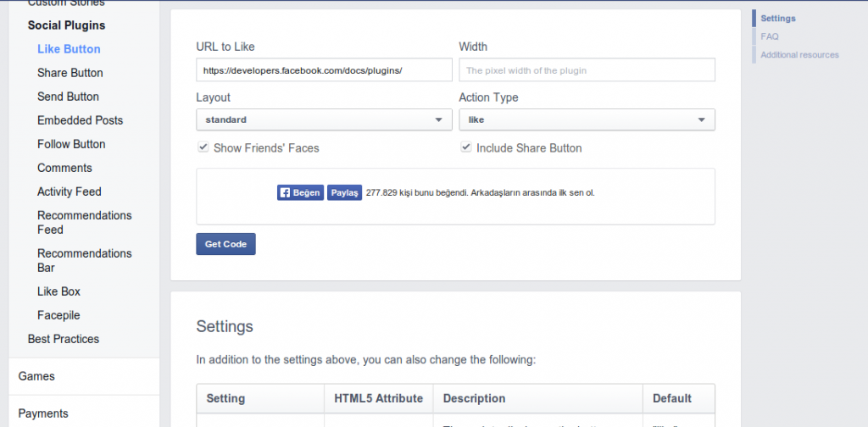This screenshot has width=868, height=427.
Task: Open Send Button in sidebar
Action: point(68,97)
